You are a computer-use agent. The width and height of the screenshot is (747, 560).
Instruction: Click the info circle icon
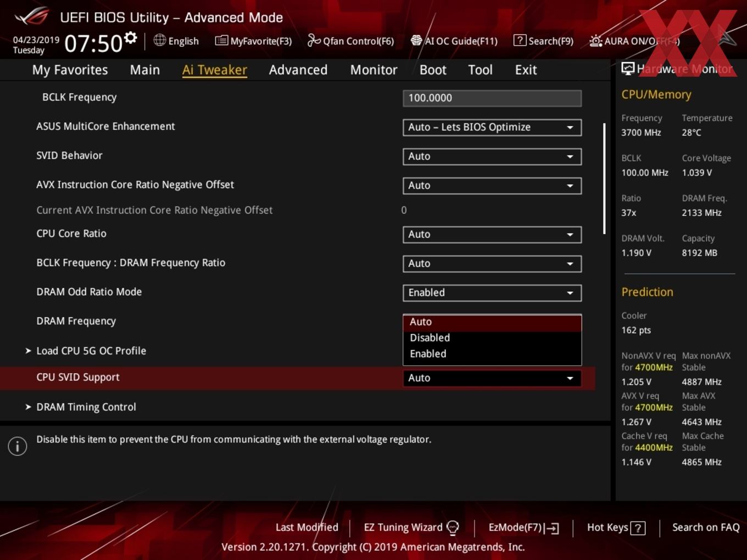(18, 446)
